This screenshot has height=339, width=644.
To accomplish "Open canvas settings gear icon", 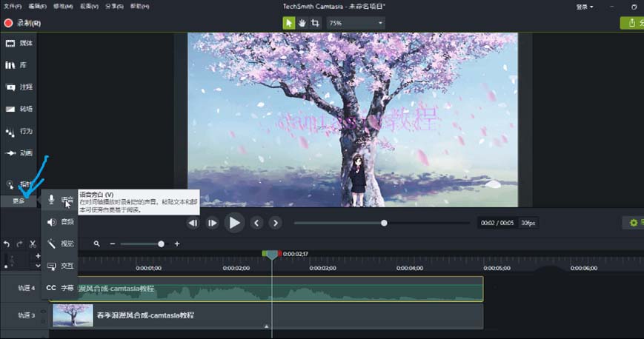I will click(x=634, y=223).
